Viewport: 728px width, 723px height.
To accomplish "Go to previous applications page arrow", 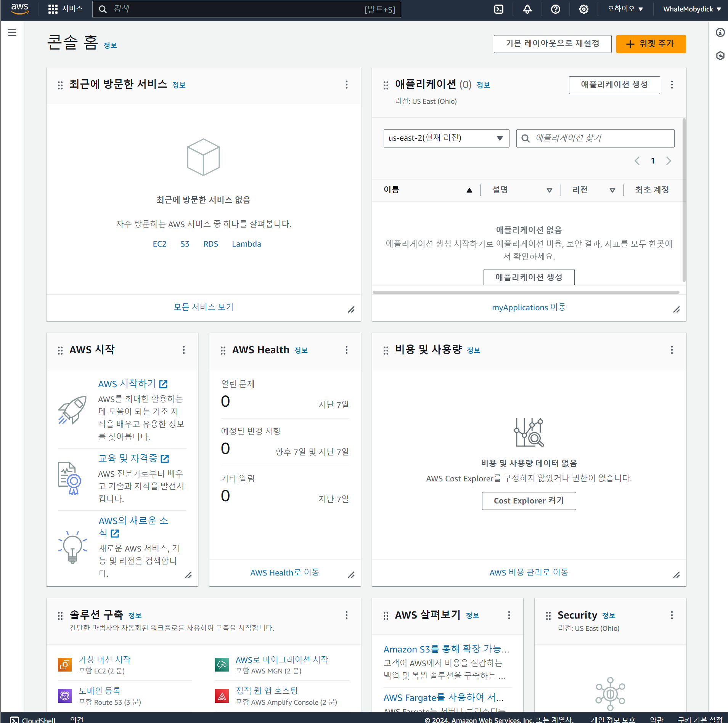I will point(637,161).
